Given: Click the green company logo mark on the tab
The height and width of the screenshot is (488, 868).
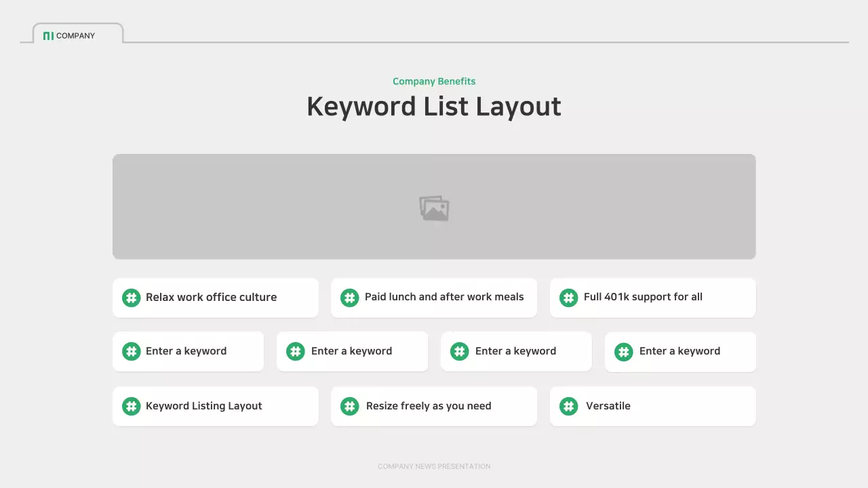Looking at the screenshot, I should coord(48,35).
